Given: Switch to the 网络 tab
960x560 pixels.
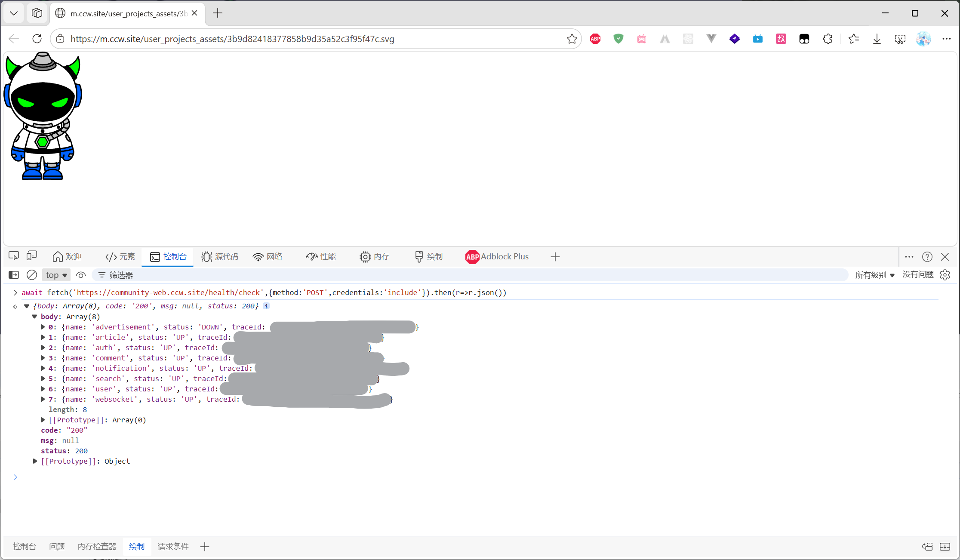Looking at the screenshot, I should click(268, 257).
